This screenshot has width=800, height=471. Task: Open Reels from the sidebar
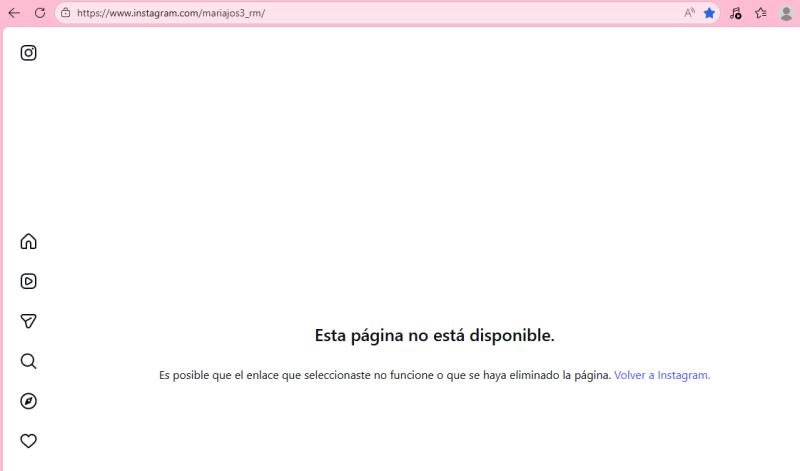(x=29, y=281)
